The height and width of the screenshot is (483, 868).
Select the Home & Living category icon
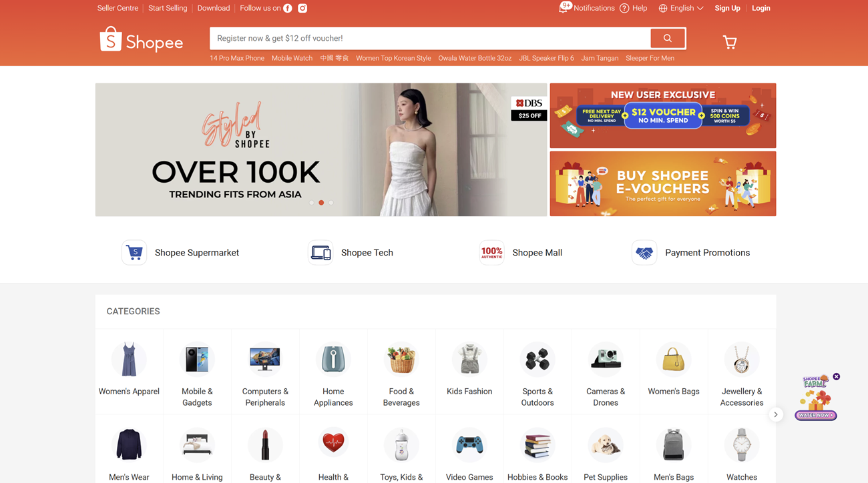(197, 445)
